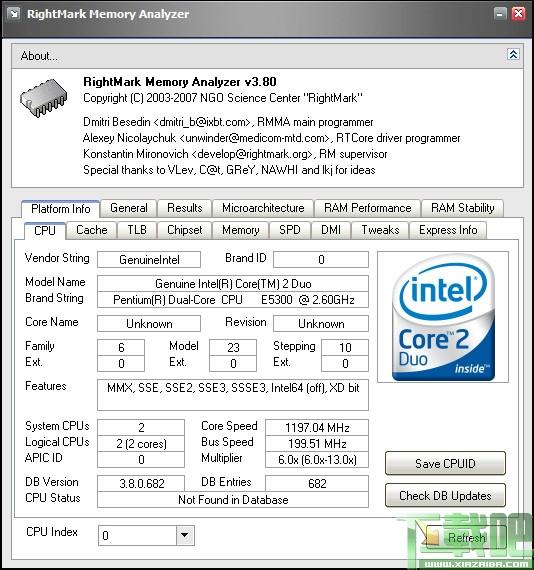Click the title bar application icon
Viewport: 534px width, 570px height.
point(14,14)
